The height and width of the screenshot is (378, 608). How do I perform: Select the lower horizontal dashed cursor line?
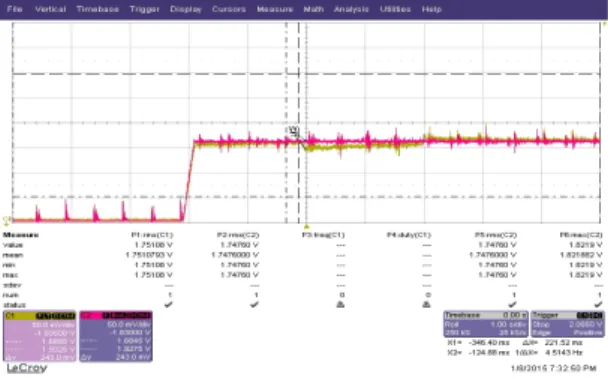[306, 197]
